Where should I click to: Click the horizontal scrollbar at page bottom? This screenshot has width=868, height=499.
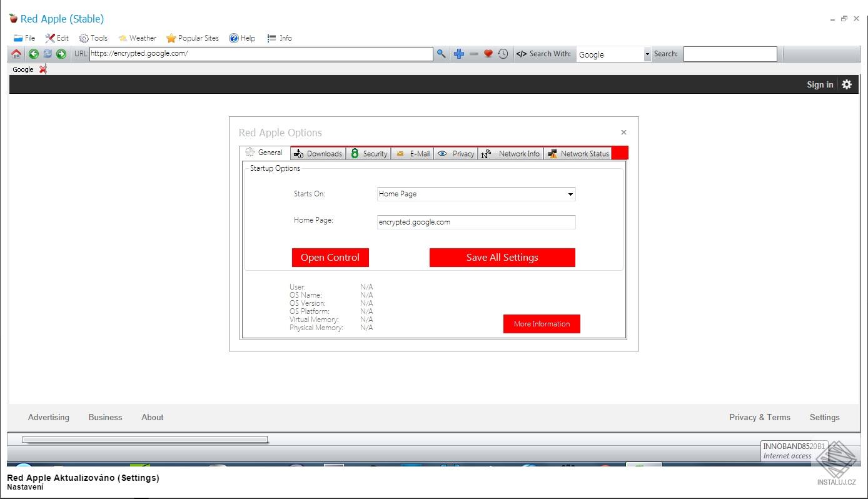[145, 440]
